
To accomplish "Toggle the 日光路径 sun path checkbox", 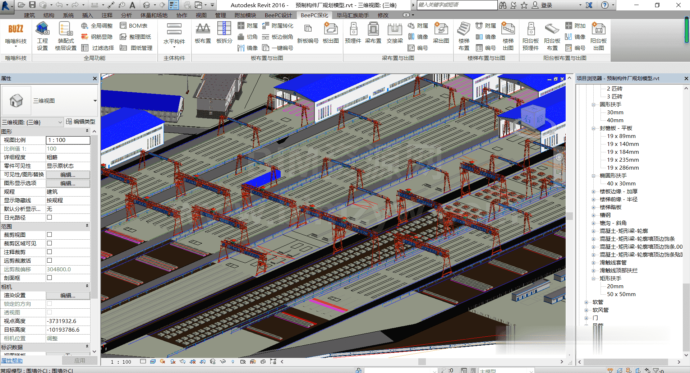I will 49,217.
